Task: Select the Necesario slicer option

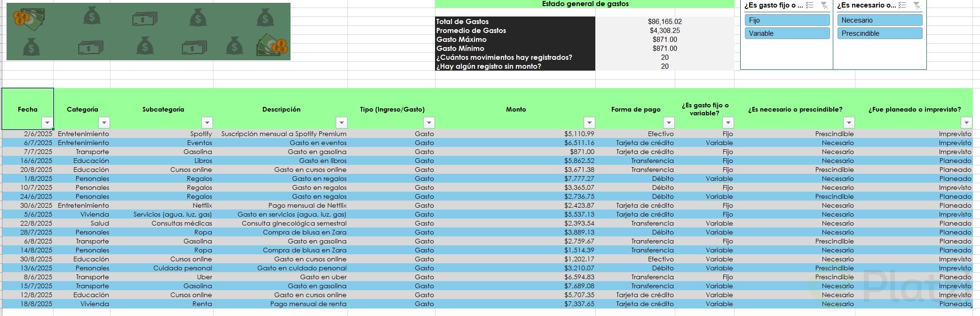Action: point(879,20)
